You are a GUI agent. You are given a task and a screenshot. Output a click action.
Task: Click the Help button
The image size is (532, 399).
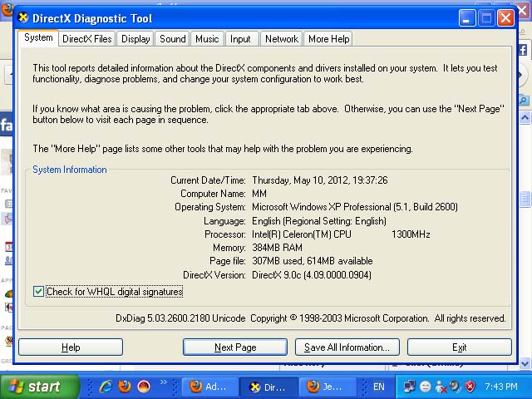(x=71, y=347)
